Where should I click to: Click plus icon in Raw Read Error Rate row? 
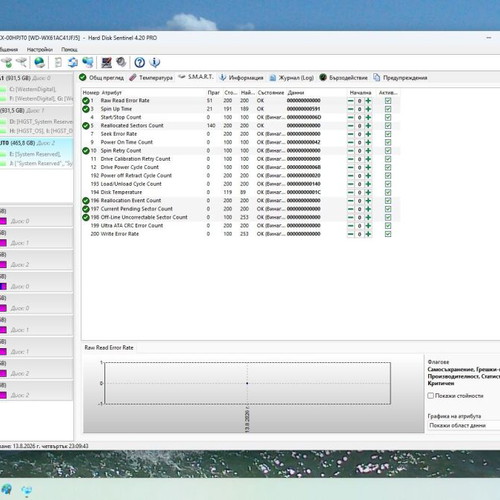[x=368, y=101]
